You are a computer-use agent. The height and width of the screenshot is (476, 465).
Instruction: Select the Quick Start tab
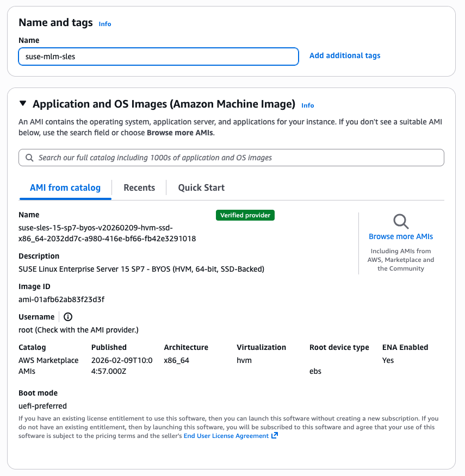point(201,187)
